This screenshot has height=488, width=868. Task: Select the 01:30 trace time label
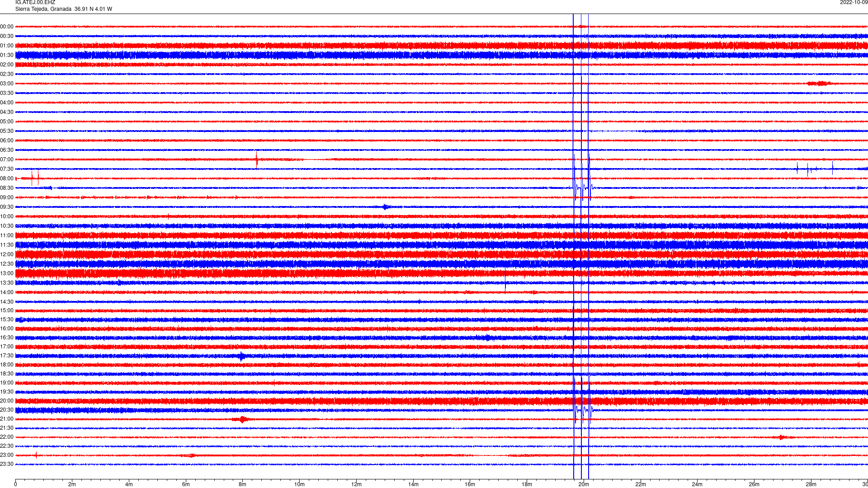[x=7, y=55]
